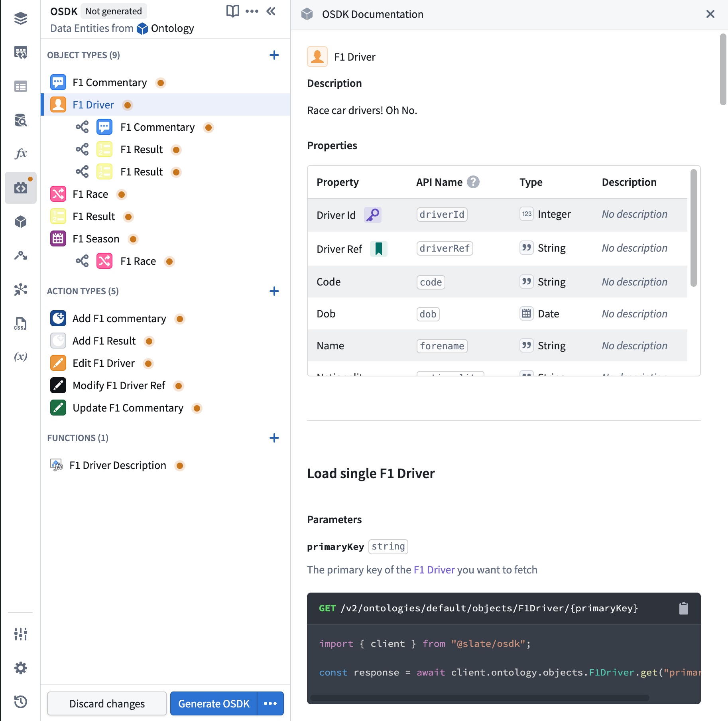Add a new Action Type with plus button

274,291
